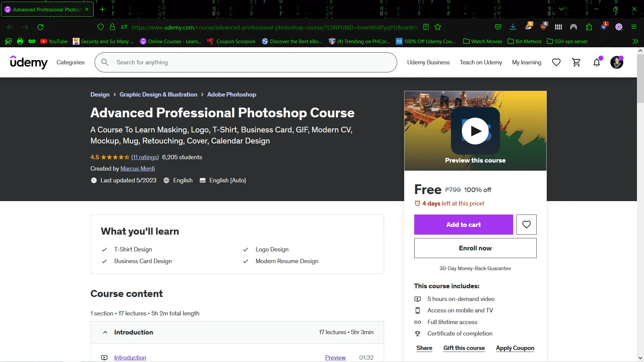
Task: Preview the Introduction lecture
Action: click(335, 358)
